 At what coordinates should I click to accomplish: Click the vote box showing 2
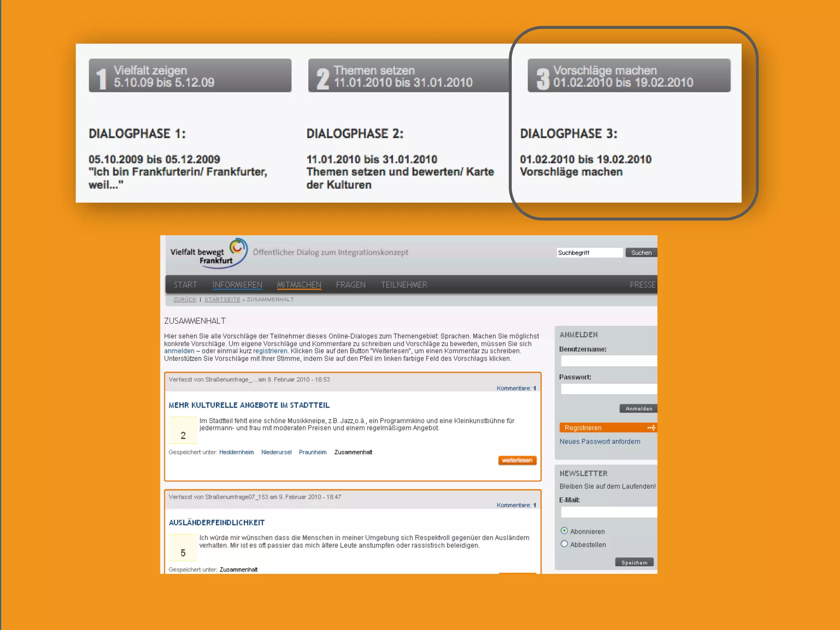click(x=183, y=431)
